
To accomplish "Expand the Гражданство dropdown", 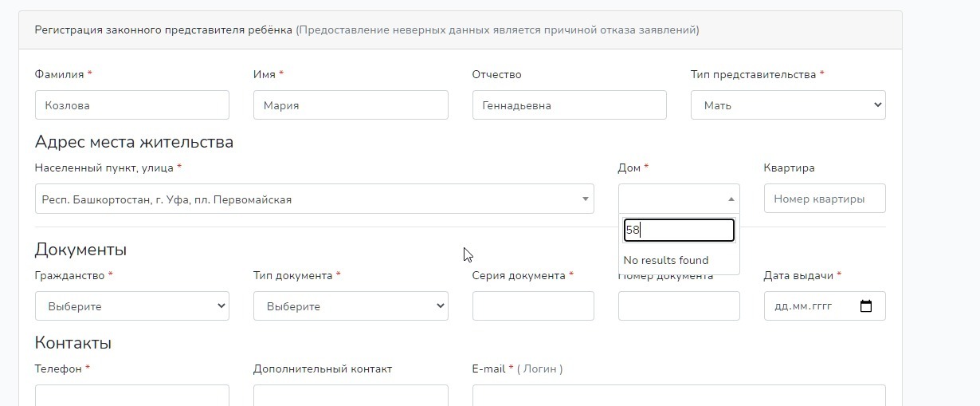I will (x=132, y=306).
